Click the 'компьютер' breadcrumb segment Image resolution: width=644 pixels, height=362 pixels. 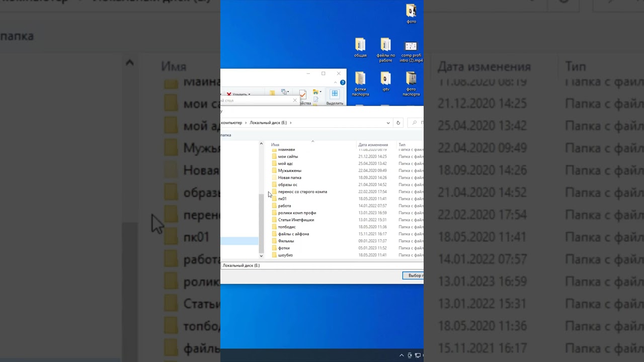coord(231,123)
